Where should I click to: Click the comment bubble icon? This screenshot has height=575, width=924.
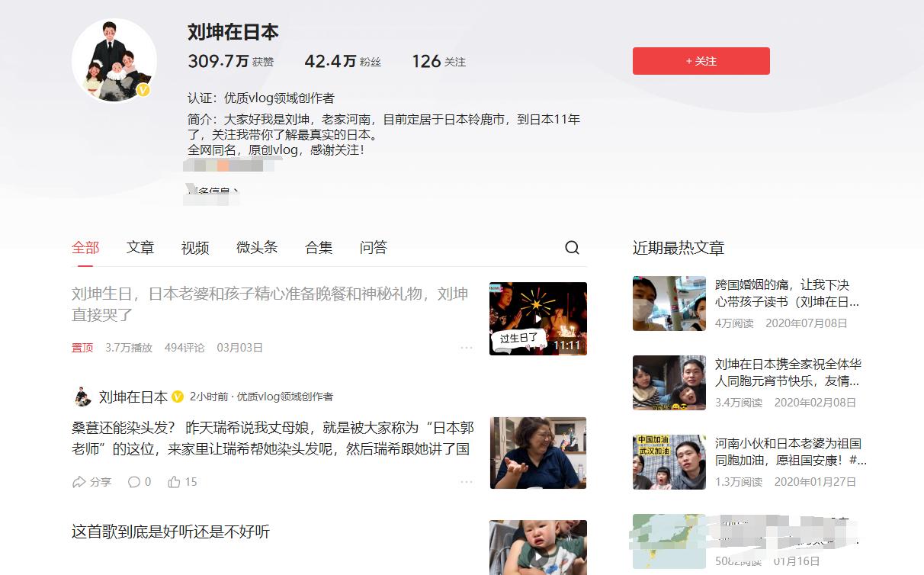[x=134, y=482]
